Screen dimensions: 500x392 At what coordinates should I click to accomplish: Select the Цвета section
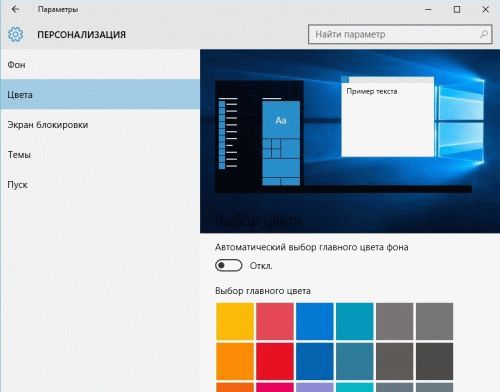(x=100, y=94)
